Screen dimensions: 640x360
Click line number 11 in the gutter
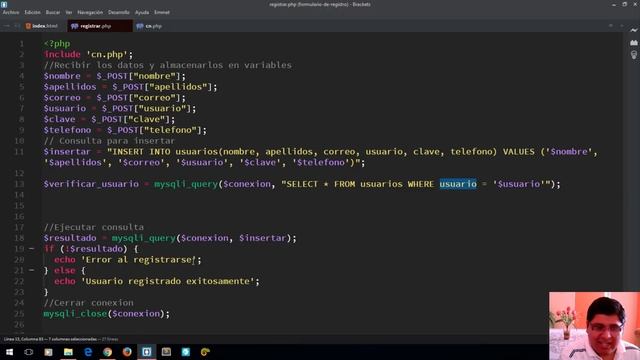click(x=19, y=152)
